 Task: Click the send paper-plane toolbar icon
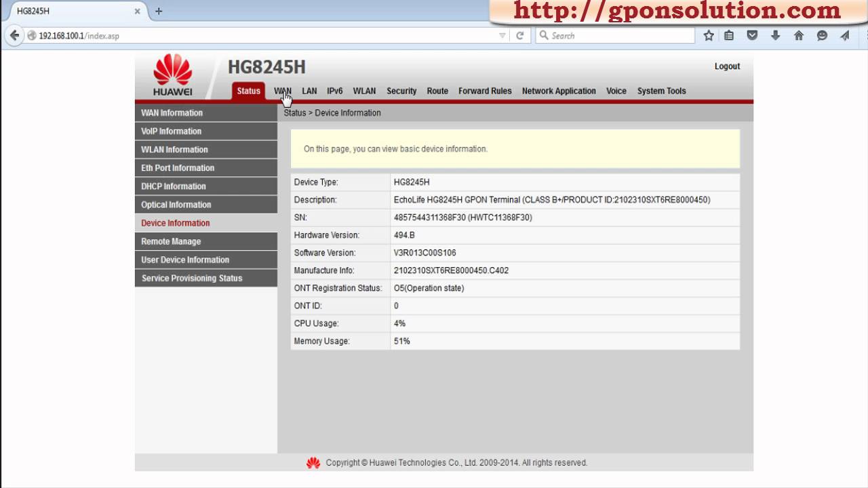click(845, 36)
